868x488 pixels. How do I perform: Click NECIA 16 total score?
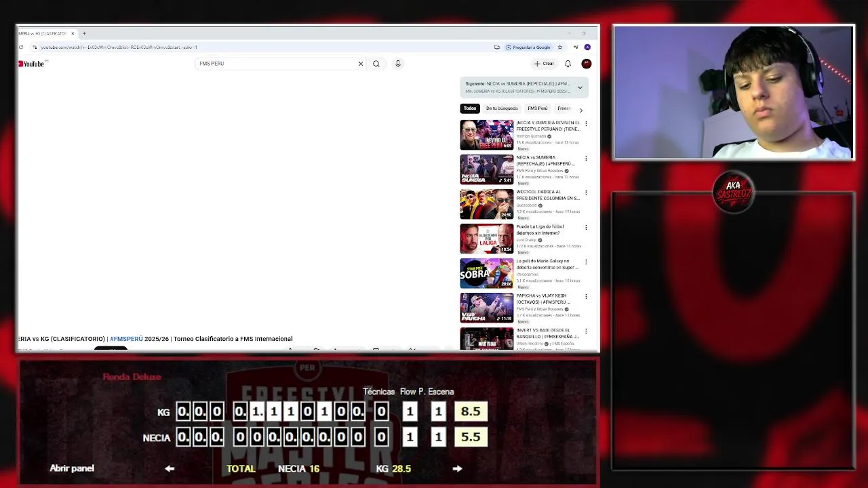click(298, 468)
